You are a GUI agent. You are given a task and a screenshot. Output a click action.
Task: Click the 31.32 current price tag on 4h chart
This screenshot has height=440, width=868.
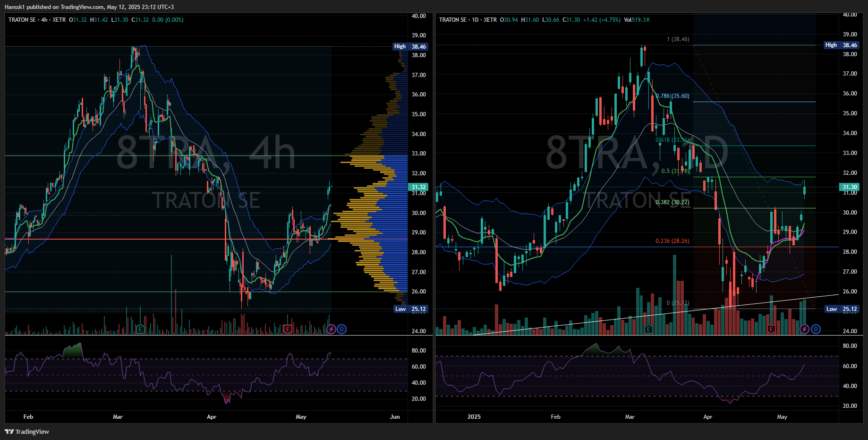[x=418, y=187]
